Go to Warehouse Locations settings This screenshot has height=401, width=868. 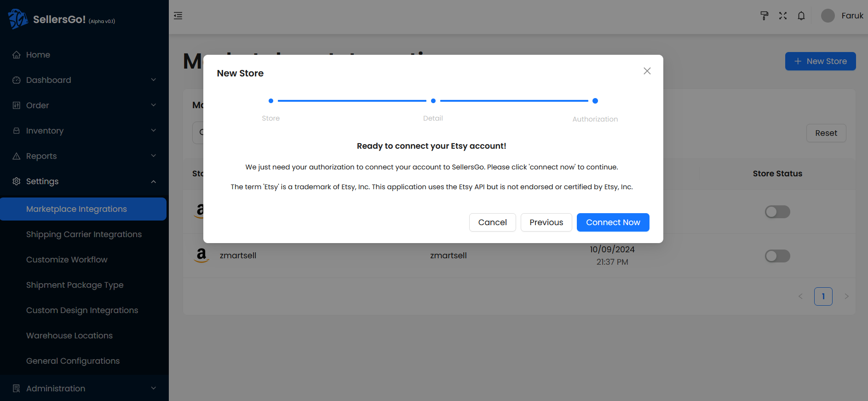[69, 336]
